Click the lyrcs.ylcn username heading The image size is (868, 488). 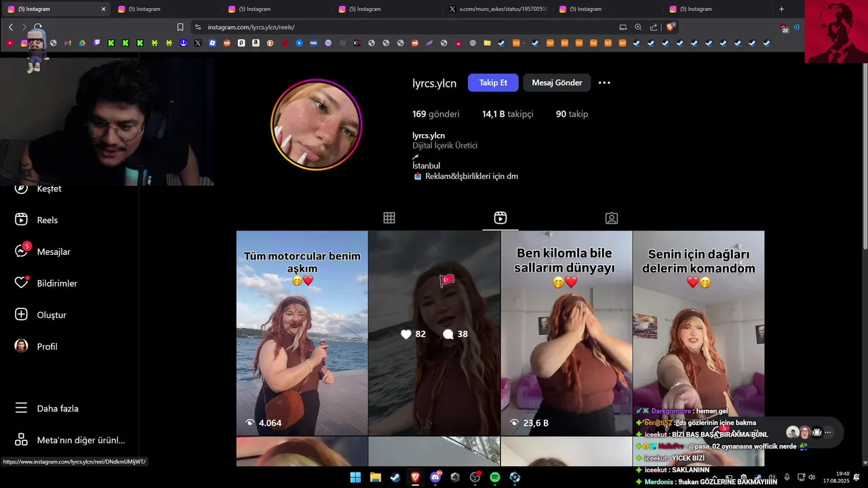434,83
